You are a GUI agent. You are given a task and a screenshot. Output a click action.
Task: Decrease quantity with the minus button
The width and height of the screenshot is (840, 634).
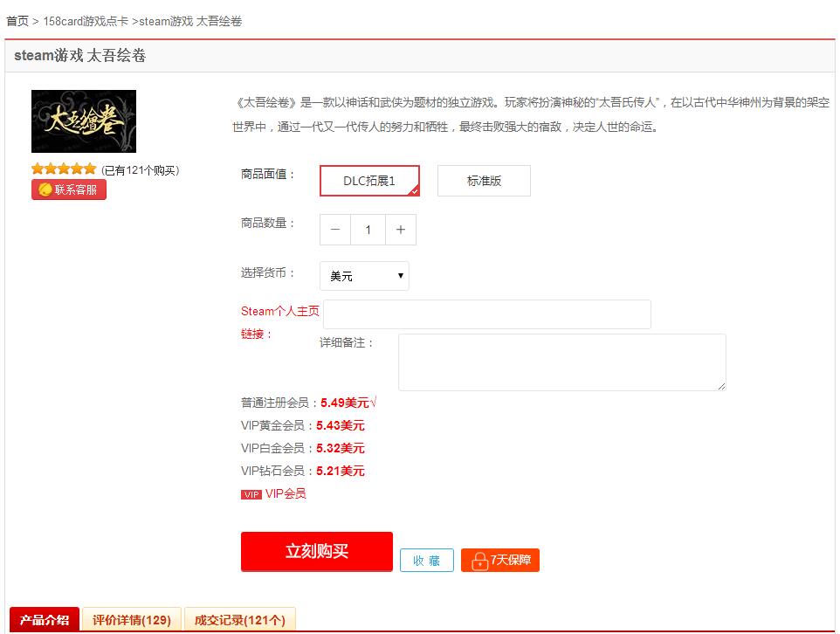tap(335, 230)
